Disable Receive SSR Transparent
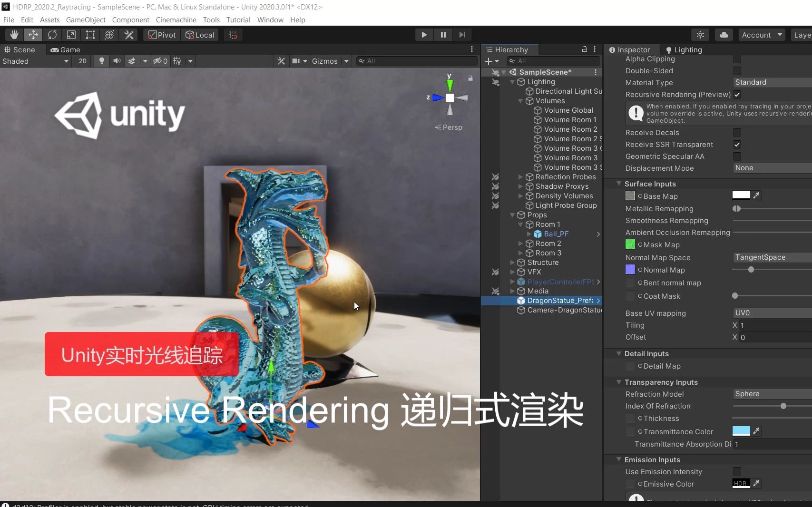The image size is (812, 507). point(737,145)
